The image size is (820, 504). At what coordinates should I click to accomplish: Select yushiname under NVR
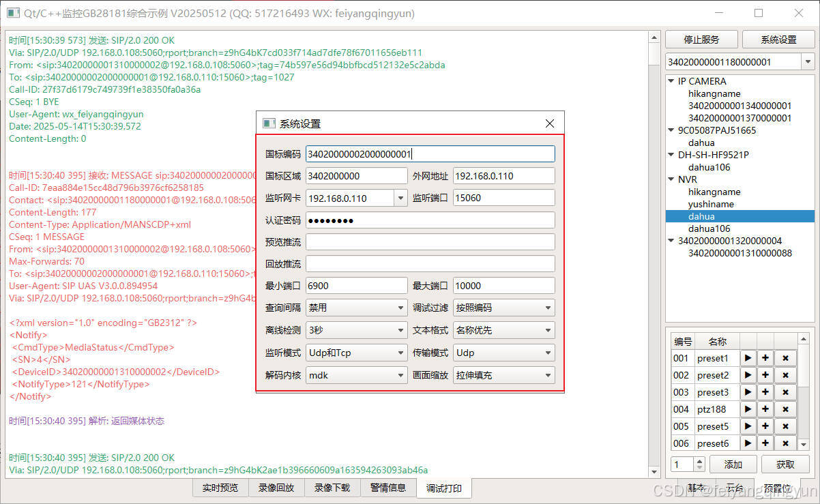[x=711, y=204]
